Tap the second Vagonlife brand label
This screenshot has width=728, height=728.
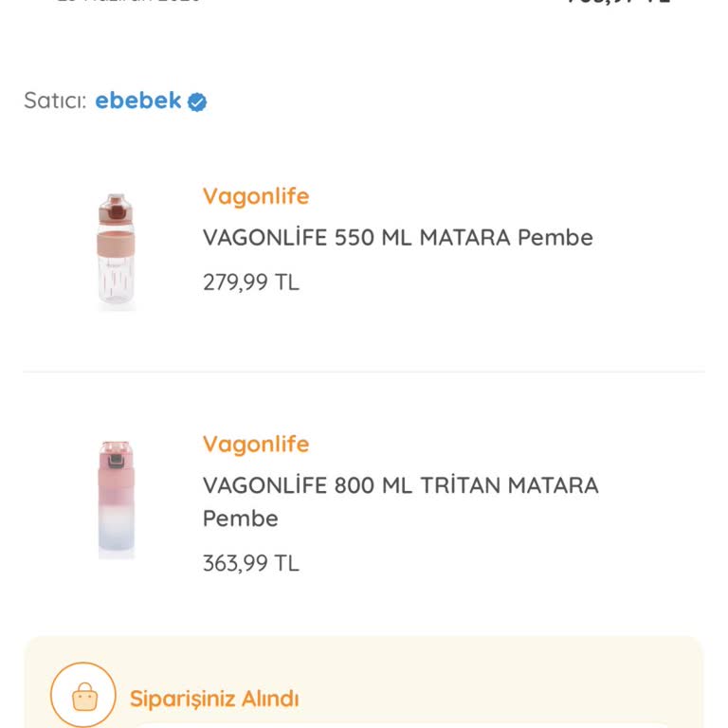click(256, 445)
